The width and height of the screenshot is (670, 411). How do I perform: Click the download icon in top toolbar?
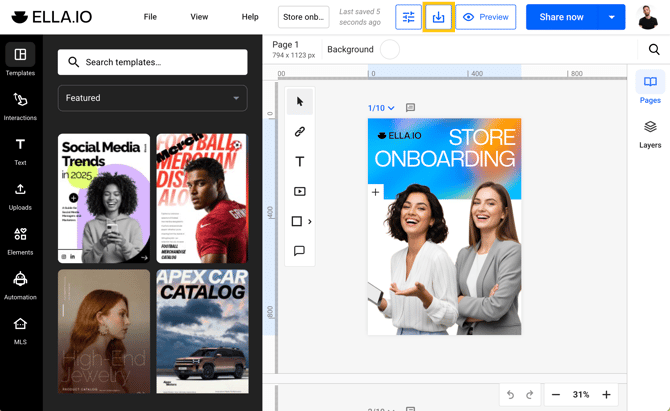438,17
